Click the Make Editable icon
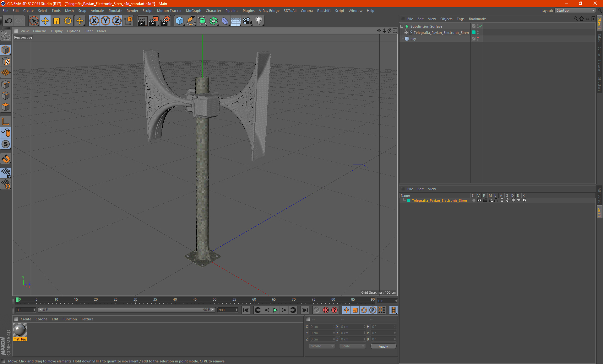This screenshot has height=364, width=603. click(6, 35)
